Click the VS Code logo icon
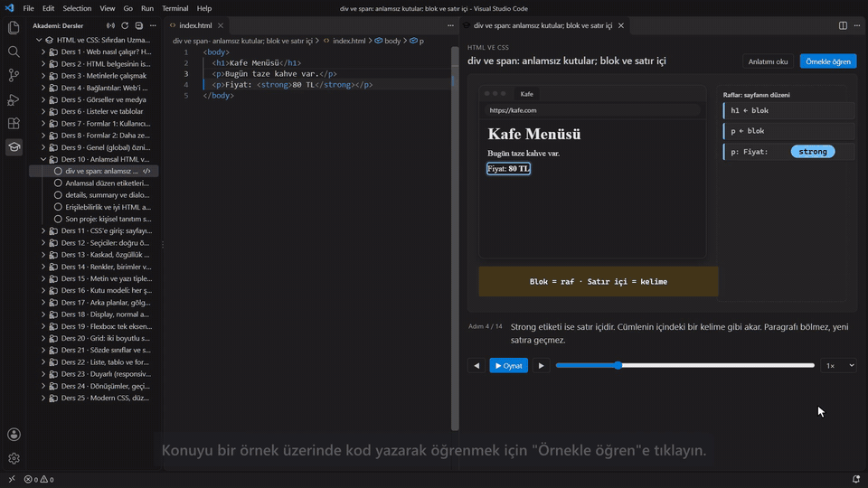 pyautogui.click(x=9, y=8)
